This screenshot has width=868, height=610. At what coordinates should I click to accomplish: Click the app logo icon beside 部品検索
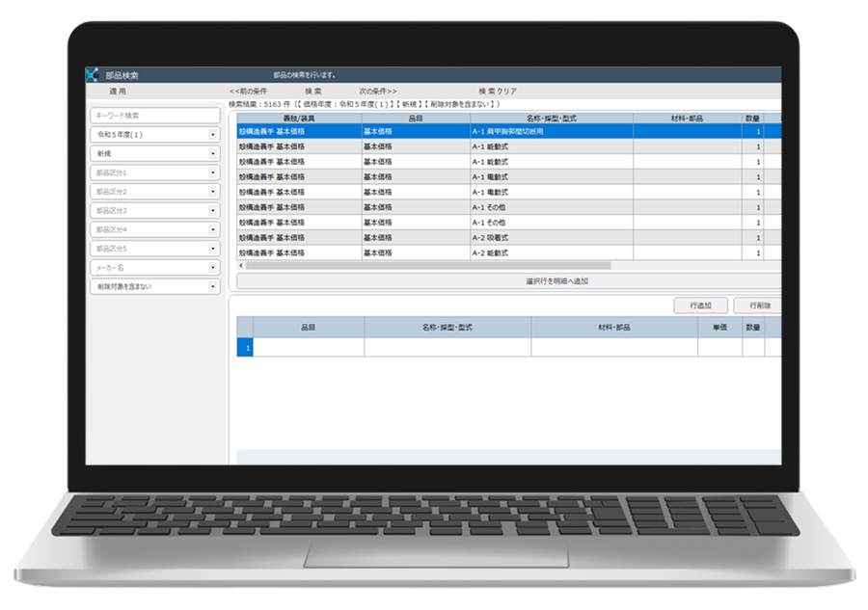[94, 75]
